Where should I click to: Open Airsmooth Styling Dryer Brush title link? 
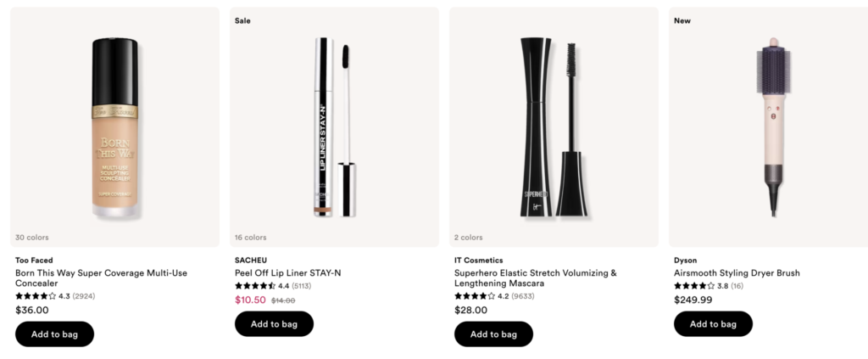point(737,272)
